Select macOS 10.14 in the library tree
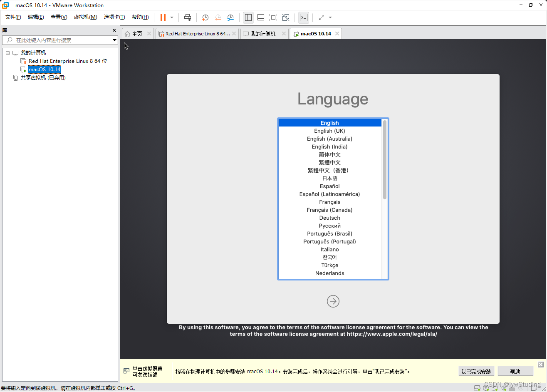Screen dimensions: 547x392 45,69
